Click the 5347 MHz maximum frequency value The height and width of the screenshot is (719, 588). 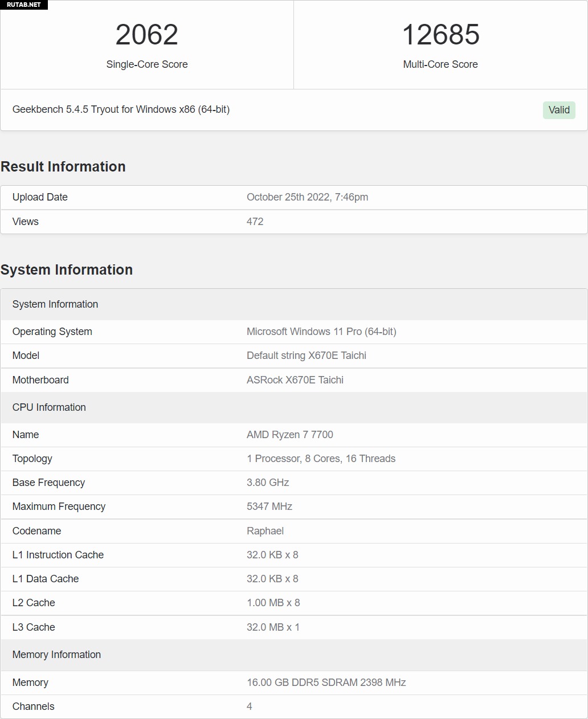(x=269, y=506)
